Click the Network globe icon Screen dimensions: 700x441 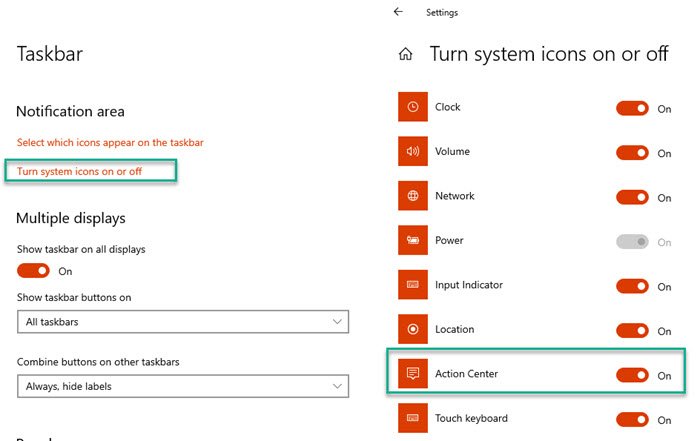[x=413, y=197]
